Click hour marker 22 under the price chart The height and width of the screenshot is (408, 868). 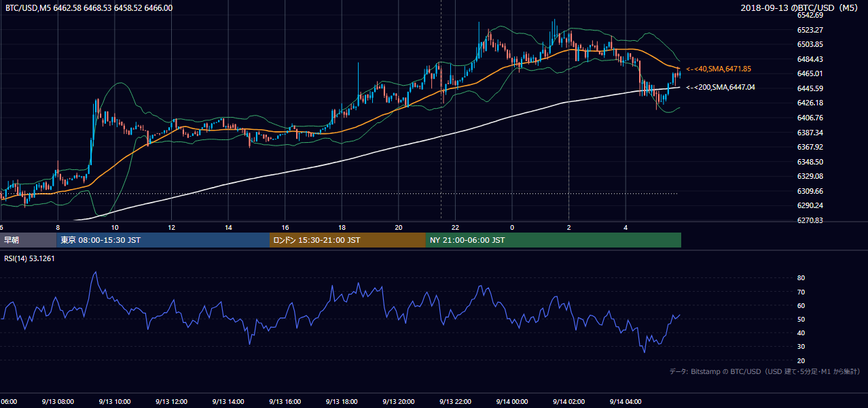pos(455,228)
